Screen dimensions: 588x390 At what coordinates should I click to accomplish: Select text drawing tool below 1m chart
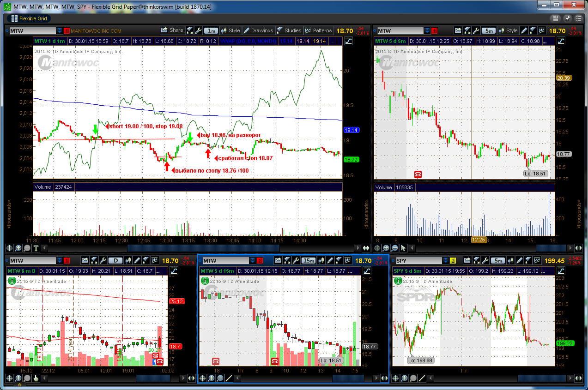[36, 248]
